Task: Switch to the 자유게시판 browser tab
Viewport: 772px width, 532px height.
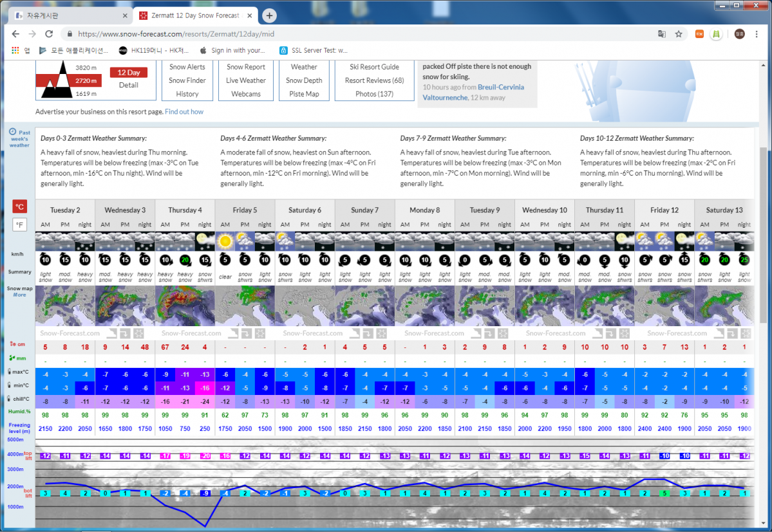Action: pyautogui.click(x=71, y=15)
